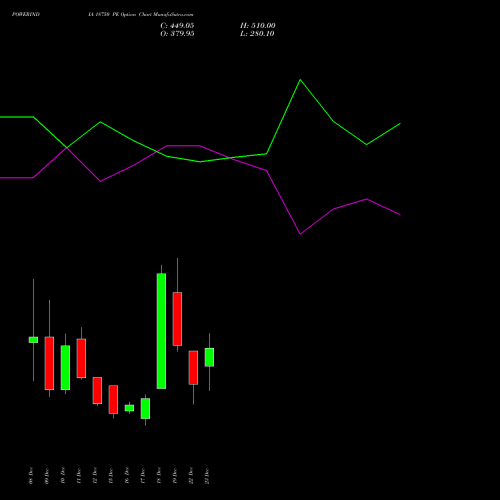Select the green candle for 23 Dec
500x500 pixels.
[x=209, y=357]
